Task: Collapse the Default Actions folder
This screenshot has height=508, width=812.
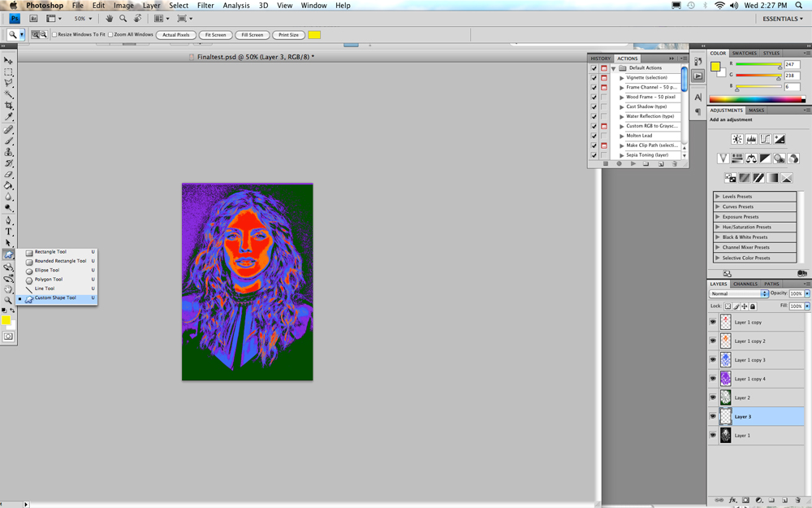Action: pos(613,68)
